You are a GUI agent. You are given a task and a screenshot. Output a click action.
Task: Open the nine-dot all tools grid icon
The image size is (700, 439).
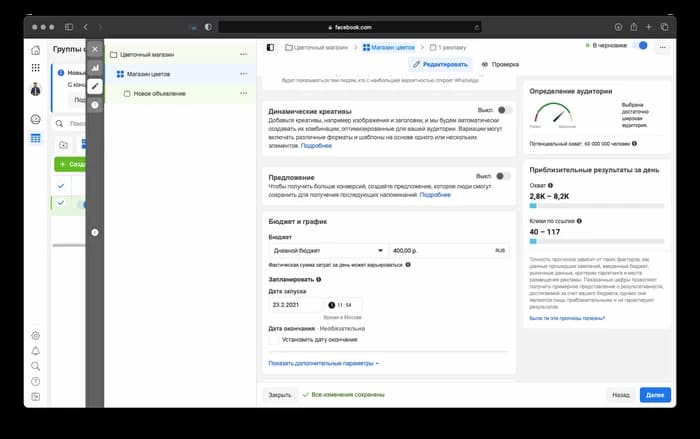36,68
